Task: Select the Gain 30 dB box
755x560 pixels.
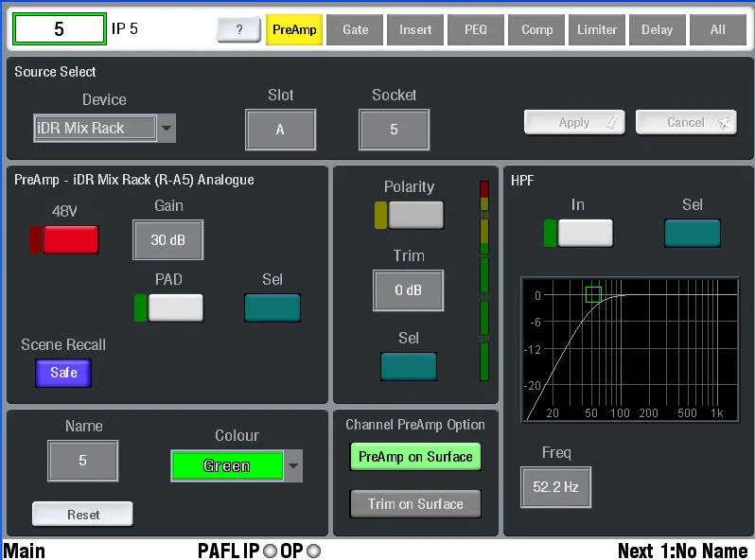Action: 168,239
